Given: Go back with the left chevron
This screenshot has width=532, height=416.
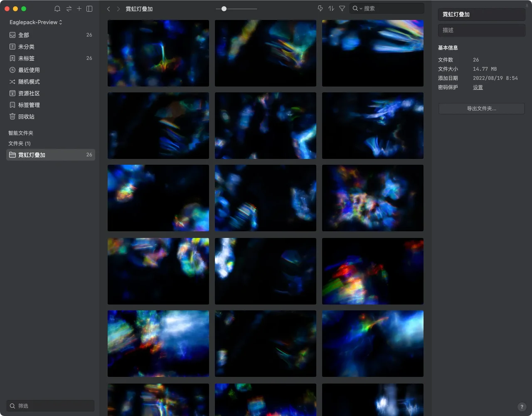Looking at the screenshot, I should pyautogui.click(x=108, y=9).
